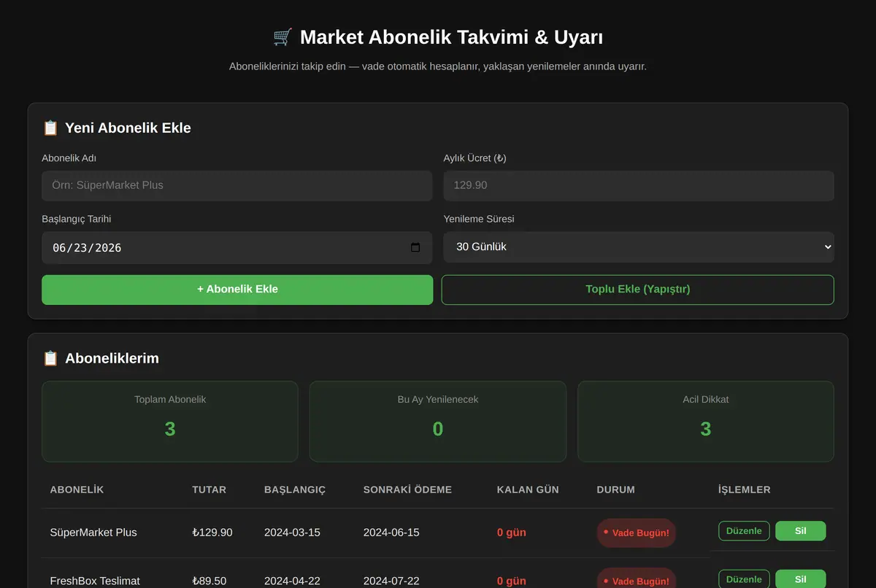Click the Market Abonelik Takvimi & Uyarı heading

[451, 37]
